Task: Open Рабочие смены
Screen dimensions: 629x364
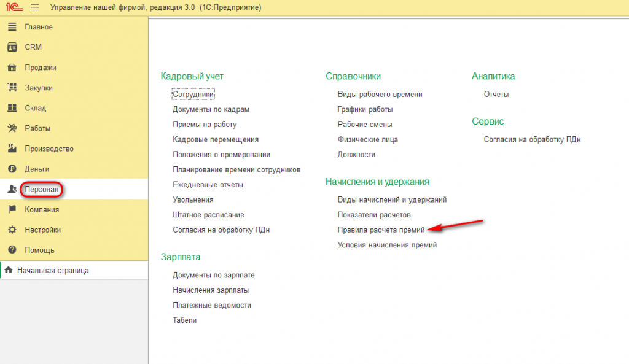Action: pyautogui.click(x=365, y=124)
